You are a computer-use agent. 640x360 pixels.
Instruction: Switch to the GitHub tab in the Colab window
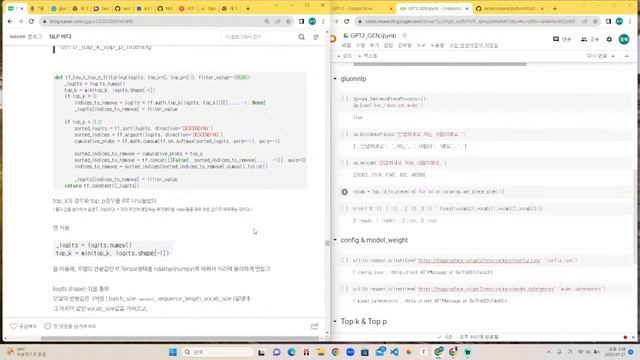[x=509, y=8]
